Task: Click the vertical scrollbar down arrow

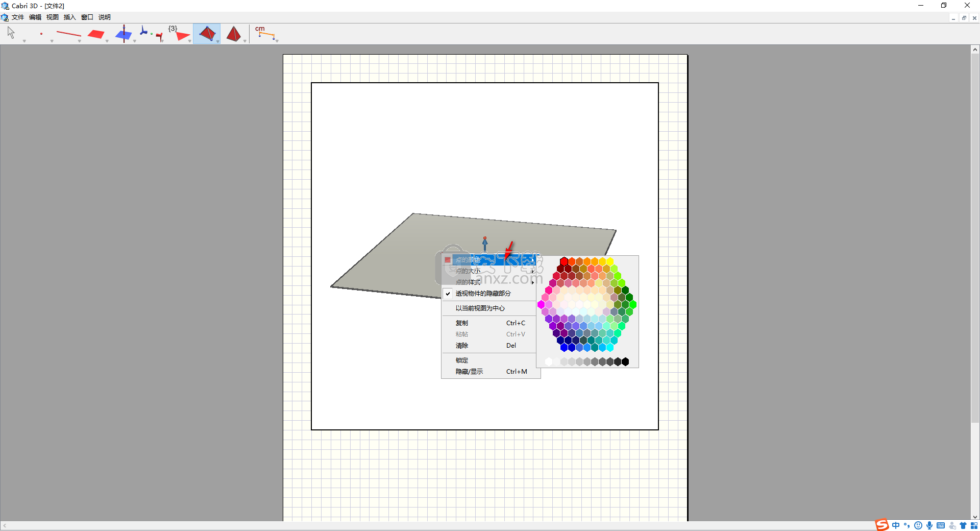Action: pyautogui.click(x=975, y=517)
